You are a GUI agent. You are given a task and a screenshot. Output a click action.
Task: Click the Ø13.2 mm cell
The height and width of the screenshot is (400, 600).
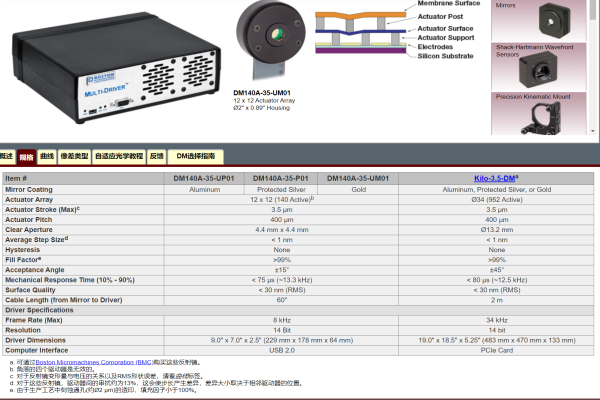point(496,230)
